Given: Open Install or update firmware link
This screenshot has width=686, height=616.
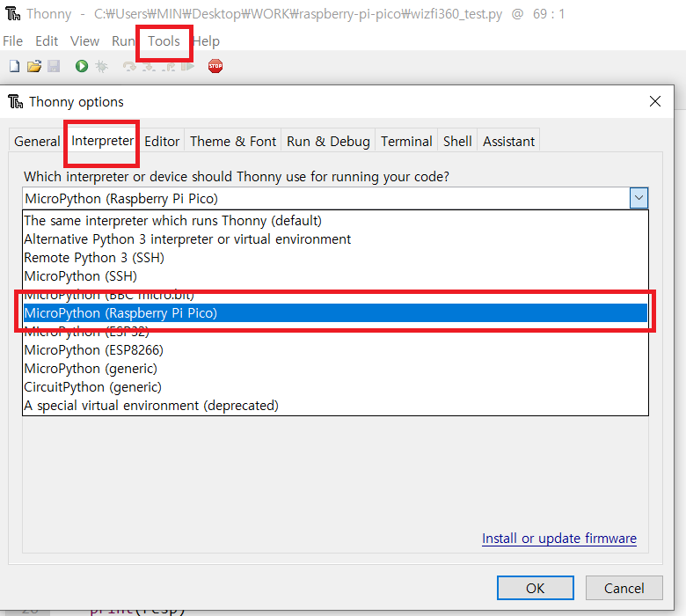Looking at the screenshot, I should 559,538.
